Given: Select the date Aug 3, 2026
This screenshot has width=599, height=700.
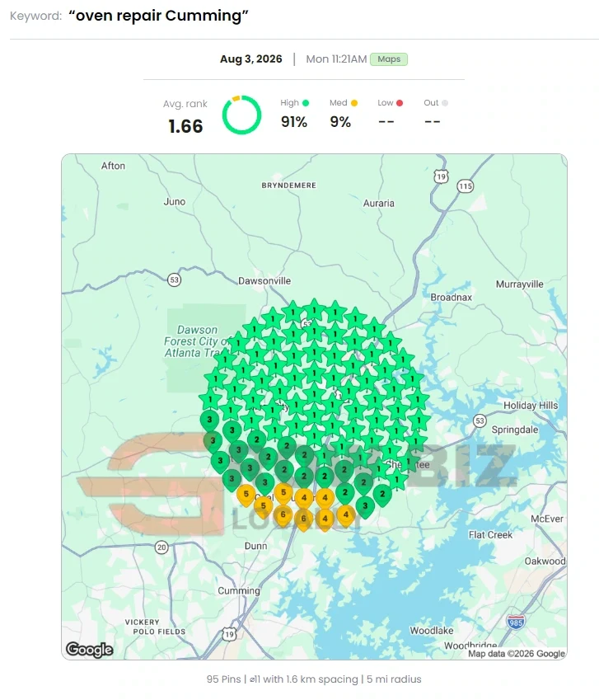Looking at the screenshot, I should pos(250,59).
